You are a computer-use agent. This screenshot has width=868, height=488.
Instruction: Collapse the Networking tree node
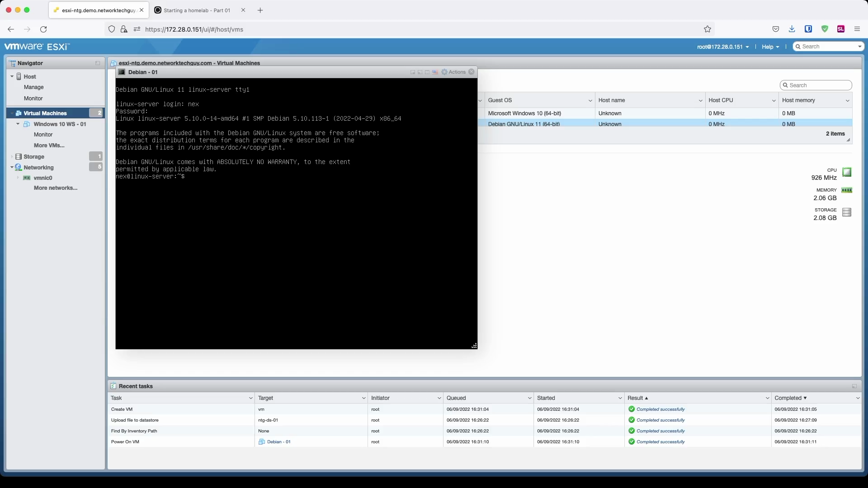click(x=12, y=167)
